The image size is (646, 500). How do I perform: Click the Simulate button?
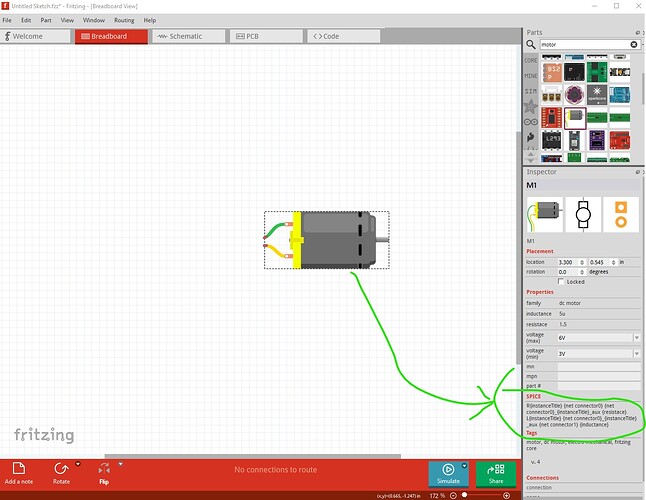[x=448, y=473]
